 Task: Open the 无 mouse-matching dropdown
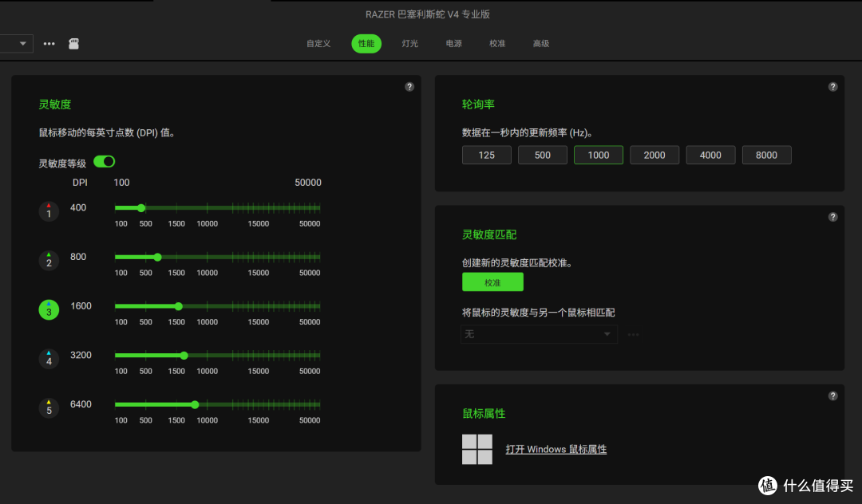pos(539,334)
